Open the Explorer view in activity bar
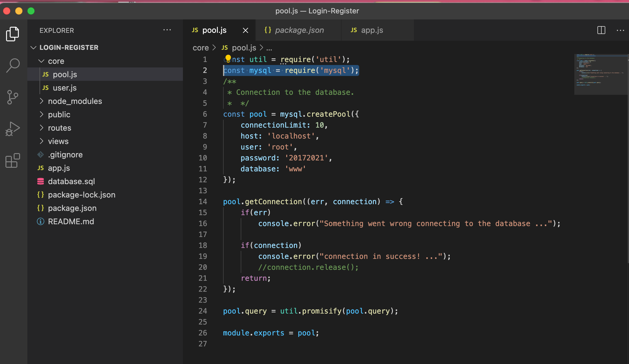The width and height of the screenshot is (629, 364). 12,34
